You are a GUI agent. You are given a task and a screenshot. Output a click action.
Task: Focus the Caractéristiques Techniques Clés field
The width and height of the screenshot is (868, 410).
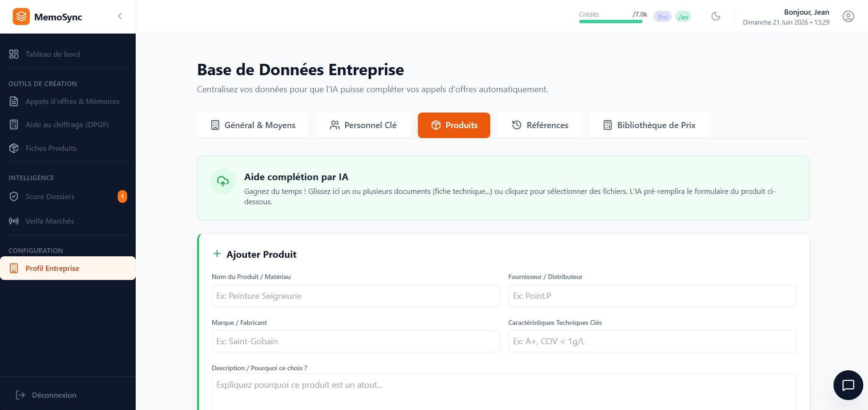pyautogui.click(x=652, y=341)
